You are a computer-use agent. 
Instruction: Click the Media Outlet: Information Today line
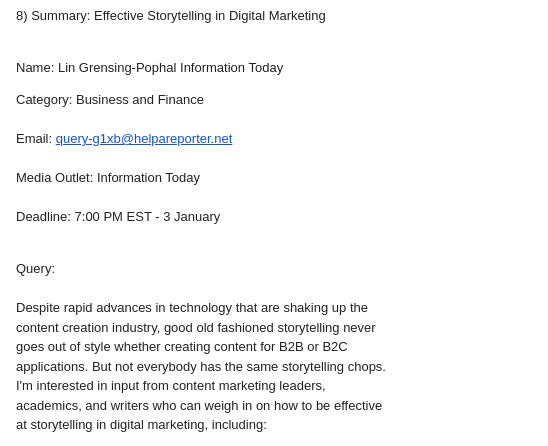[x=108, y=178]
